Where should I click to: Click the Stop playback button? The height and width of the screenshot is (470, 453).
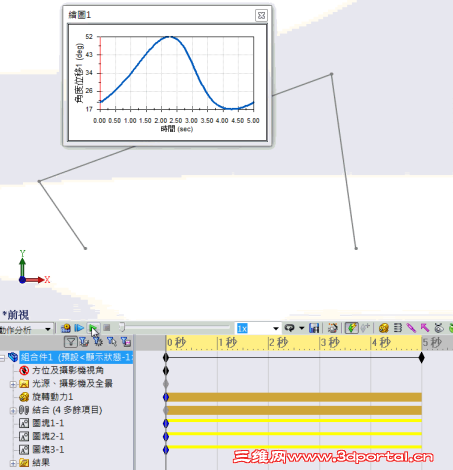[107, 328]
